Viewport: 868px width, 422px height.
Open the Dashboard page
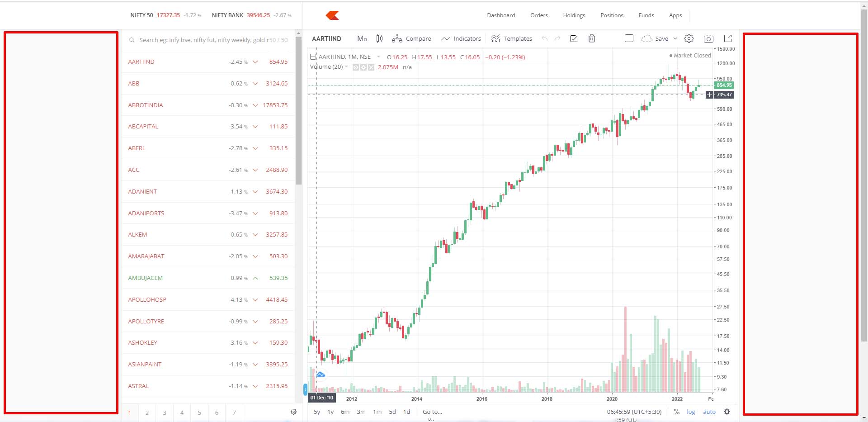coord(501,15)
